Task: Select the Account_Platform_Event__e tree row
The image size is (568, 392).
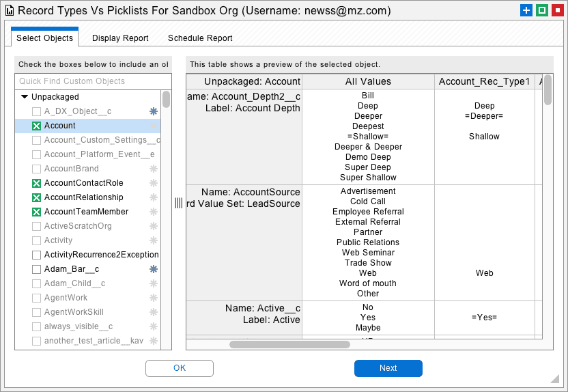Action: 87,154
